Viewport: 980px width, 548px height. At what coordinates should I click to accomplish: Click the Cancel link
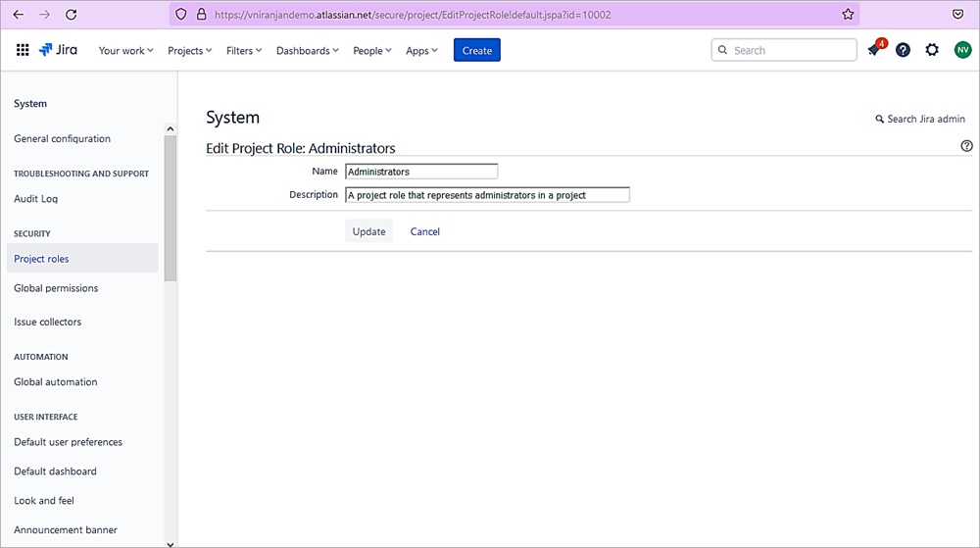click(424, 231)
